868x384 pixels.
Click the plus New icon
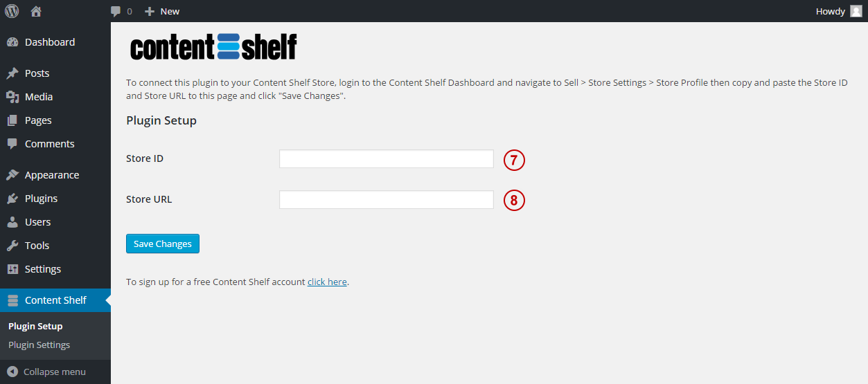pos(149,11)
